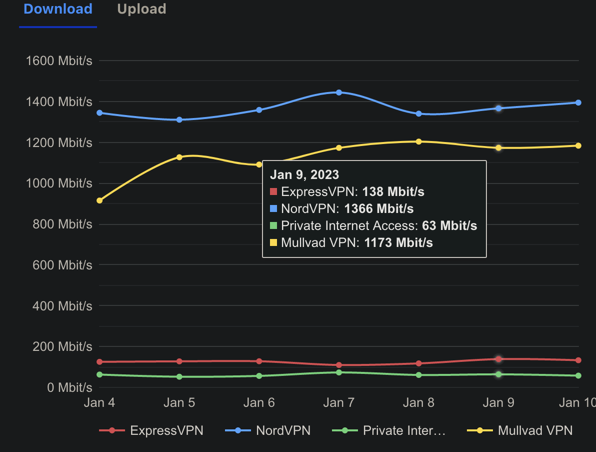Click Private Internet Access point on Jan 10
596x452 pixels.
click(x=579, y=376)
